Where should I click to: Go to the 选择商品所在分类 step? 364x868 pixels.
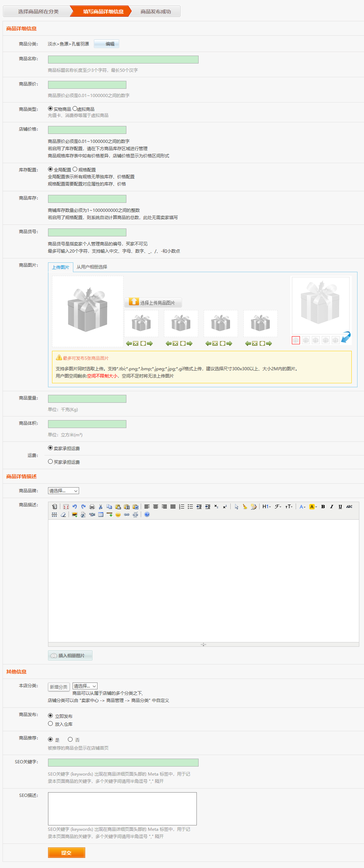38,12
